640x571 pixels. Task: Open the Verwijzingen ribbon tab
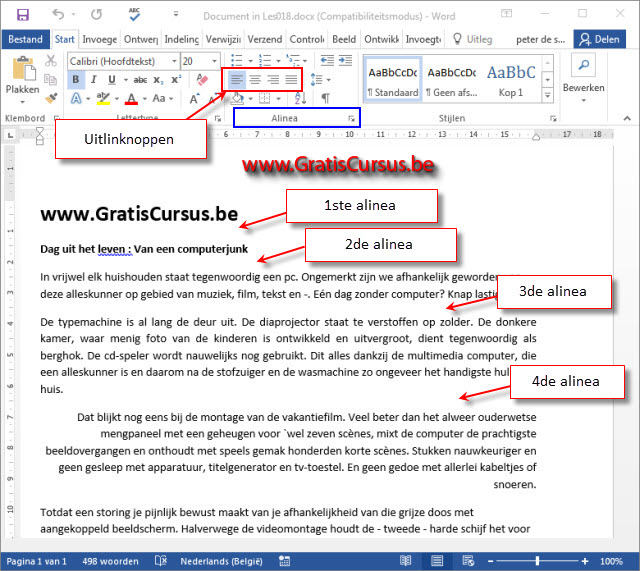(223, 40)
